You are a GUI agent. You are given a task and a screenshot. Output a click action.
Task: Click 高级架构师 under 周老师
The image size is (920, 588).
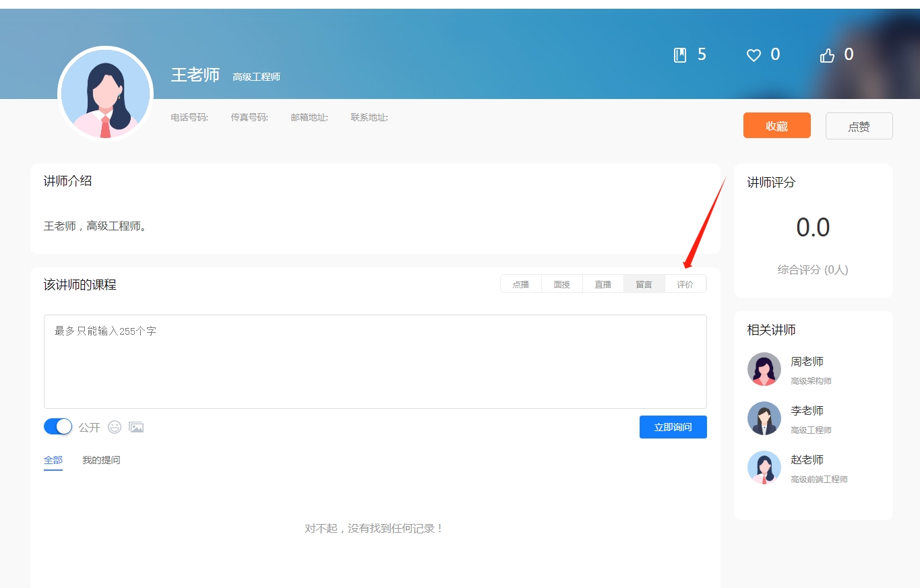[x=811, y=381]
